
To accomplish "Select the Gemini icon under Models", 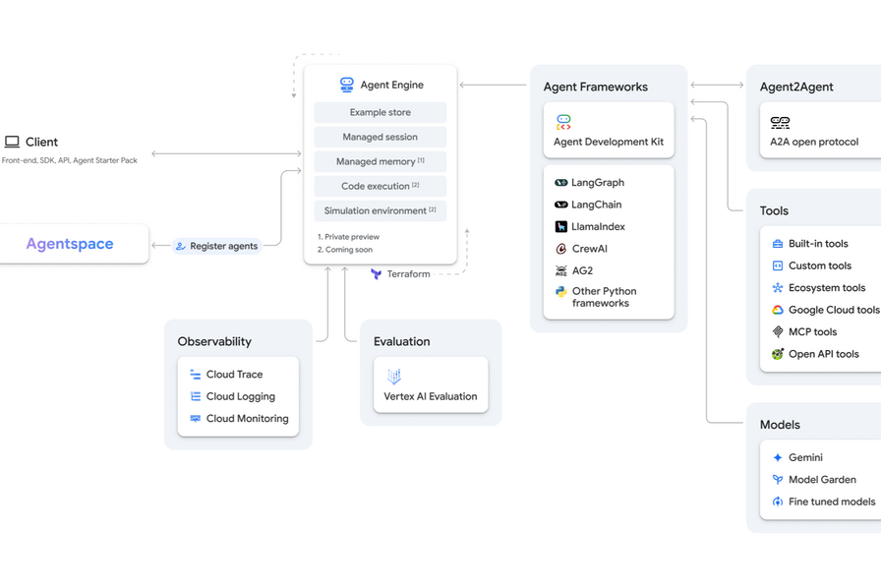I will [x=776, y=457].
